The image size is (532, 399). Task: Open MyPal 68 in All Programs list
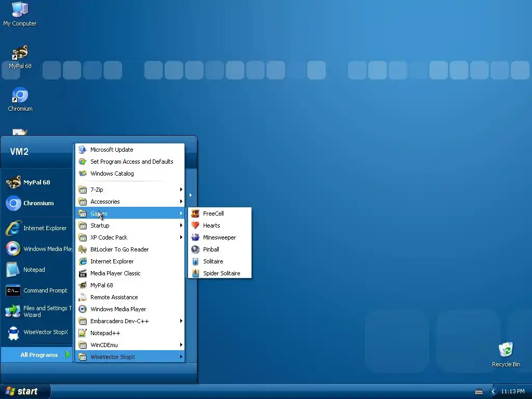[130, 285]
